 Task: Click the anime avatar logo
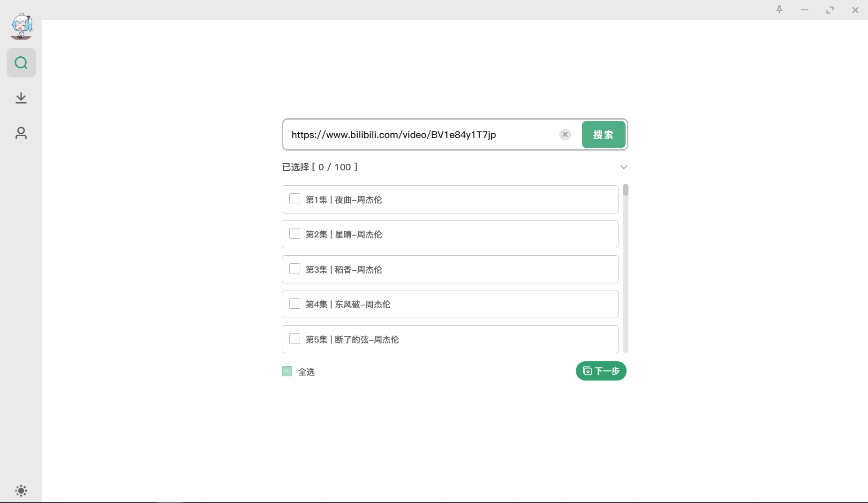(x=22, y=26)
